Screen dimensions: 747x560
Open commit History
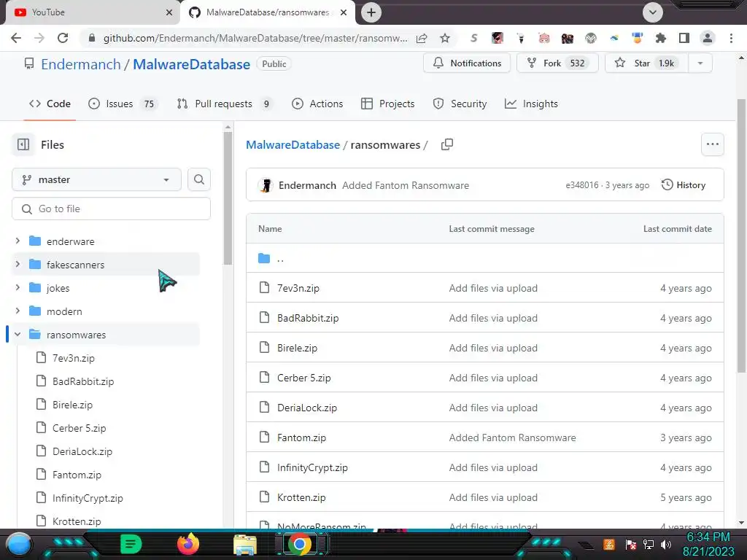click(684, 185)
